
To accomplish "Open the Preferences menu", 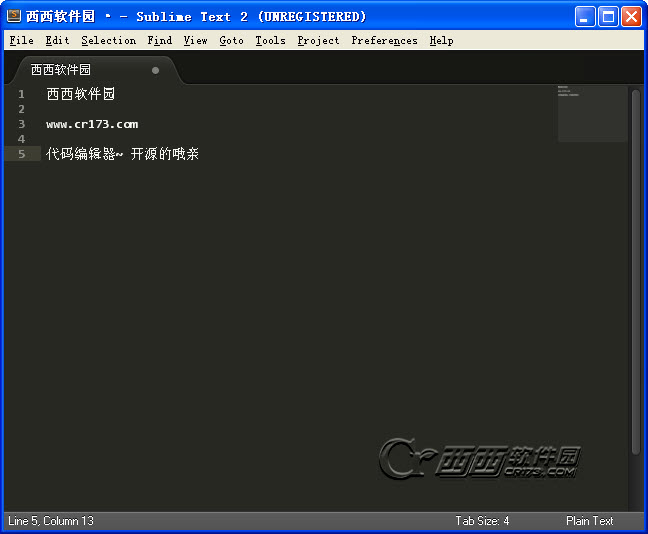I will [384, 41].
